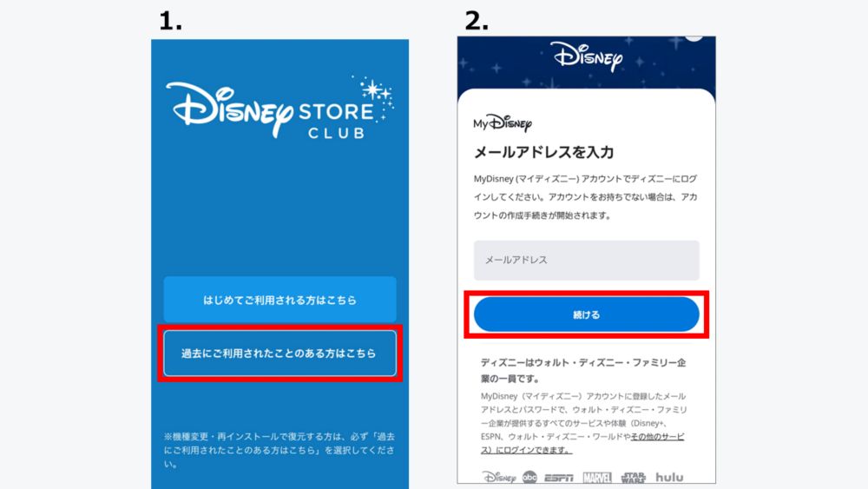Tap はじめてご利用される方はこちら button
Screen dimensions: 868x489
pos(279,300)
